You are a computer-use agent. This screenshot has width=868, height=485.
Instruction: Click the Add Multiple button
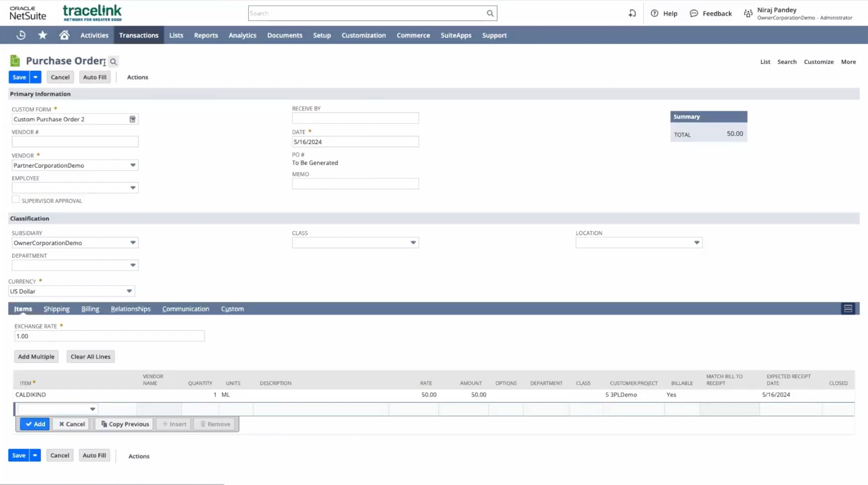click(x=36, y=356)
